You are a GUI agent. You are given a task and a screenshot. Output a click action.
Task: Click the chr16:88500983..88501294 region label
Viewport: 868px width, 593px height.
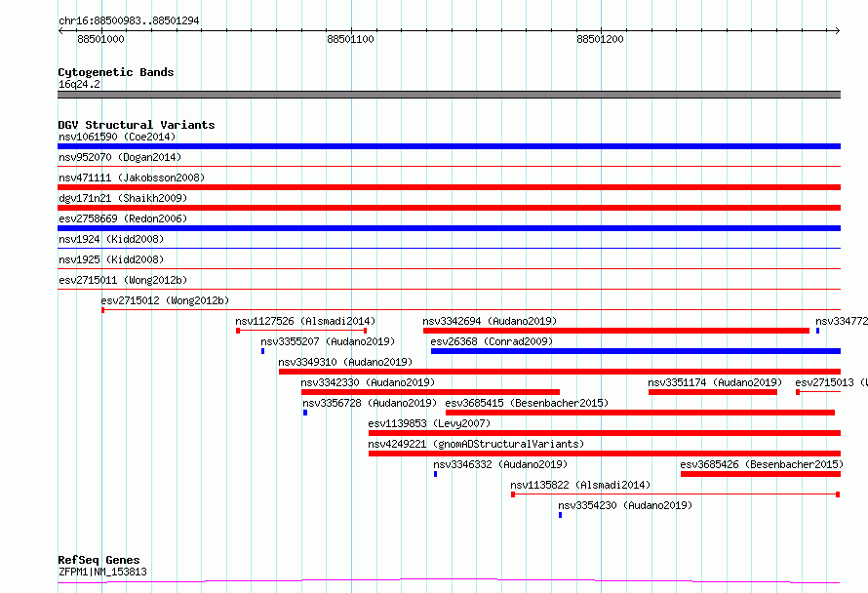[129, 20]
